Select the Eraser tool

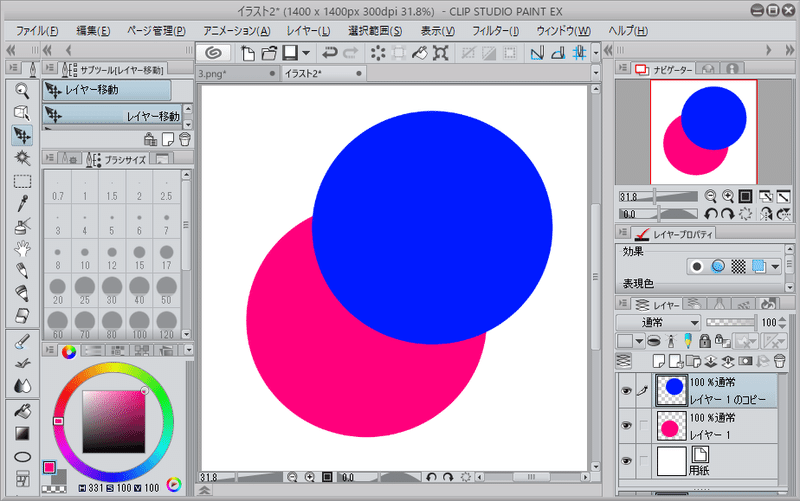pyautogui.click(x=22, y=316)
